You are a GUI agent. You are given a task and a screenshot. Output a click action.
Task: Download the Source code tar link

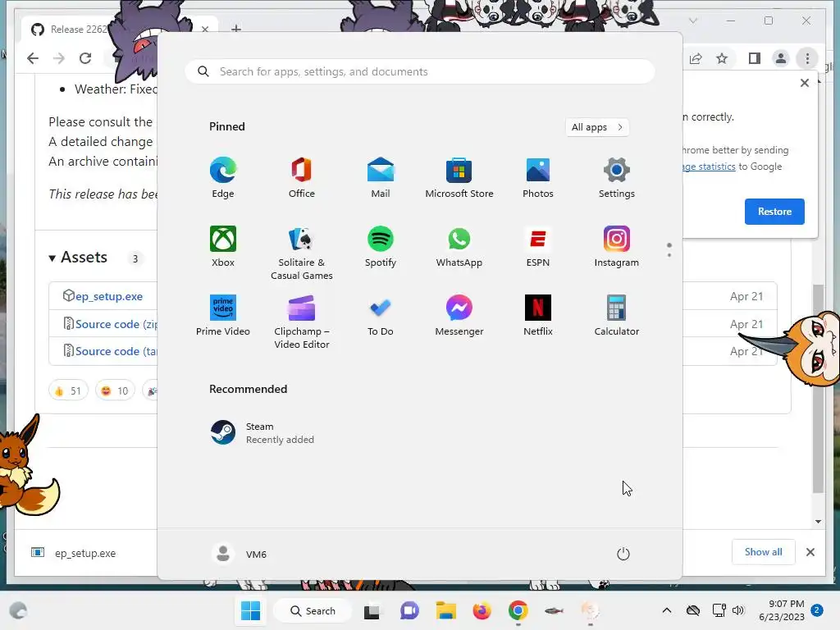point(116,351)
